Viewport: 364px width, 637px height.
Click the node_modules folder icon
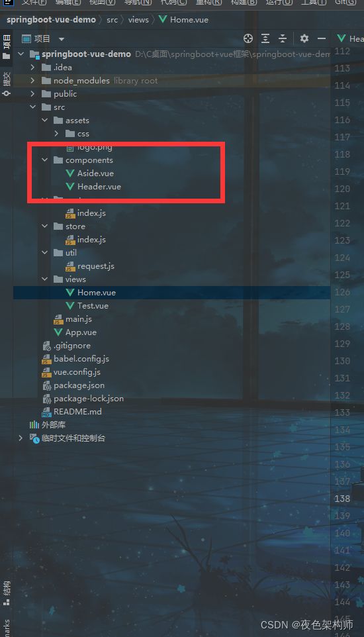[x=46, y=81]
